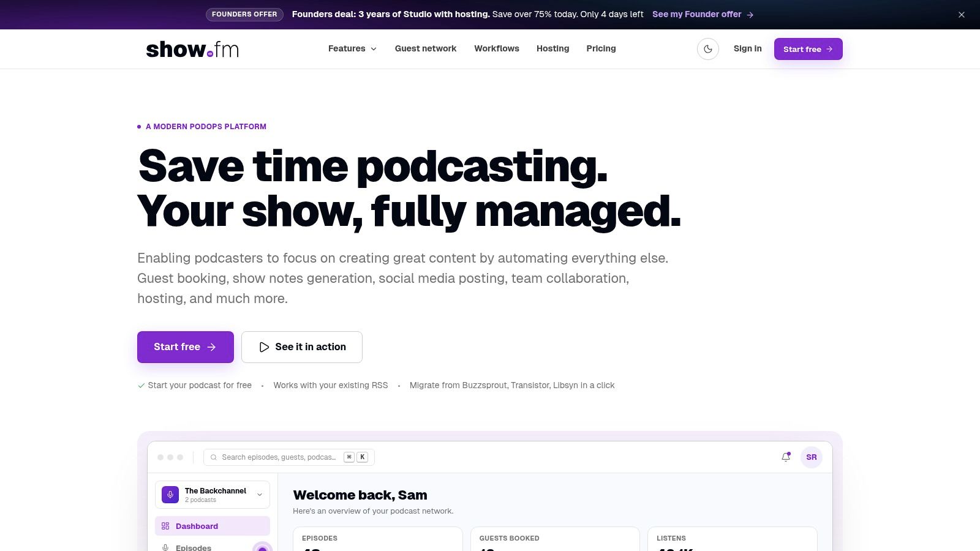Open See my Founder offer link
This screenshot has width=980, height=551.
click(x=703, y=14)
